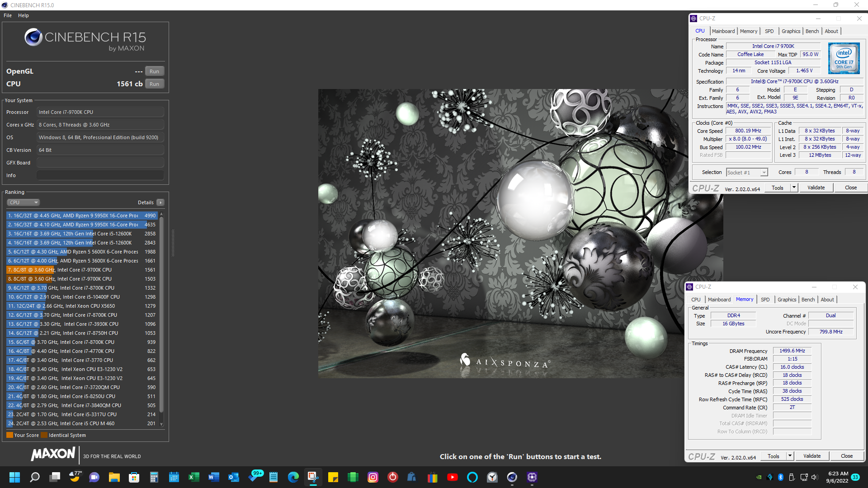Open the Socket #1 selection dropdown
This screenshot has height=488, width=868.
click(x=747, y=173)
